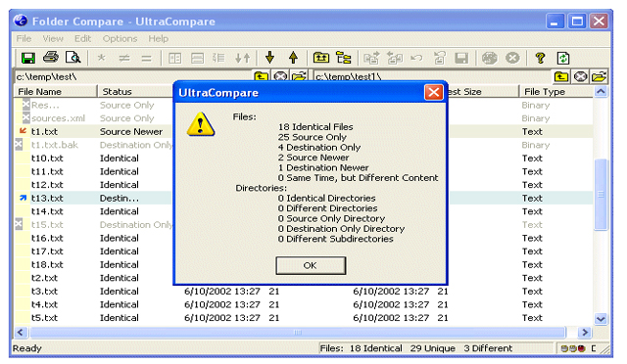Click the greyed circle-X stop icon
The image size is (627, 364).
pos(512,59)
